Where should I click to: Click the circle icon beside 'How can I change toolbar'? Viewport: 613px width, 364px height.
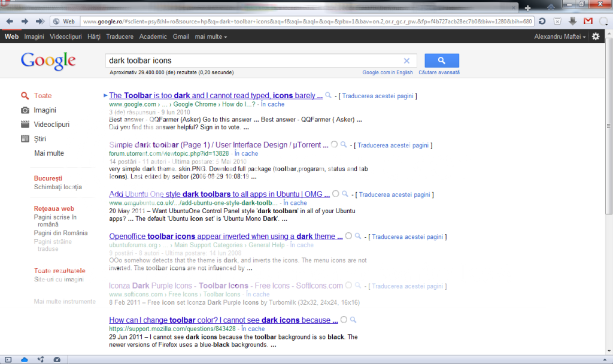click(344, 320)
